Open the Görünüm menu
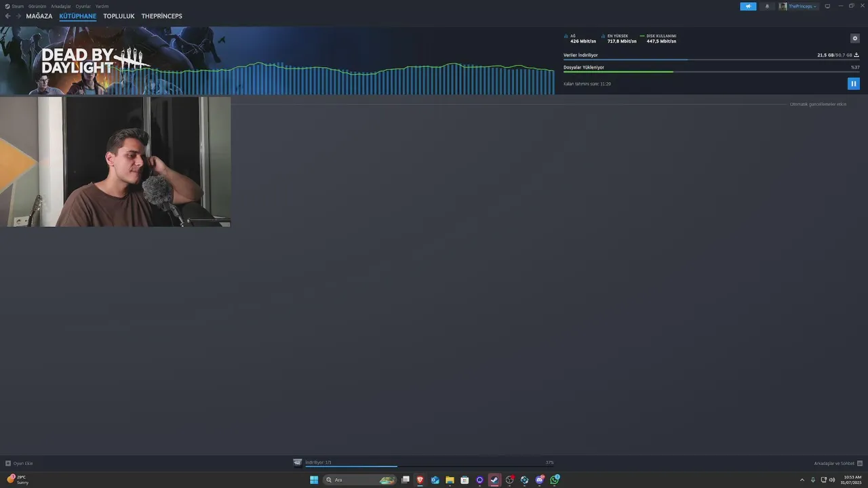This screenshot has width=868, height=488. coord(37,6)
